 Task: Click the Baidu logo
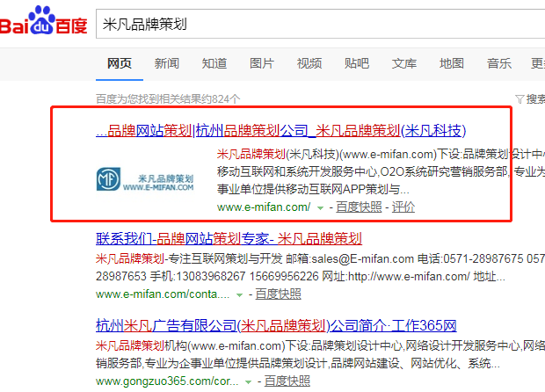(x=43, y=20)
